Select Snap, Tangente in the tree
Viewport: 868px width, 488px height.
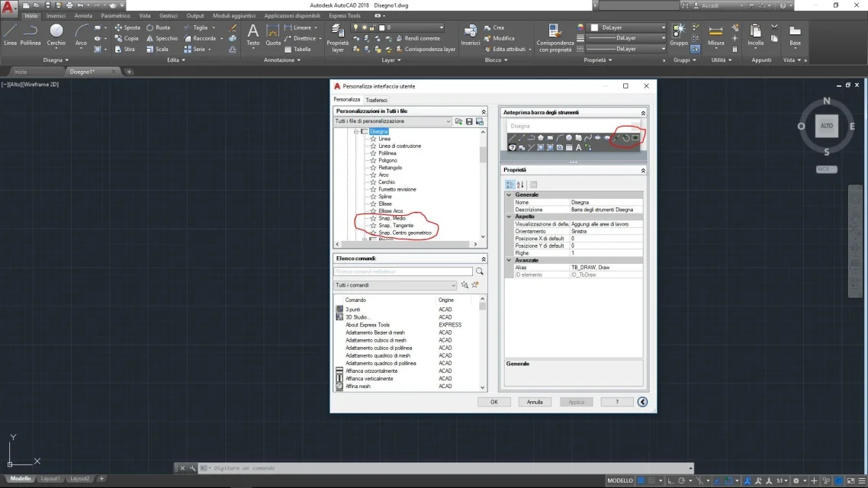[396, 226]
